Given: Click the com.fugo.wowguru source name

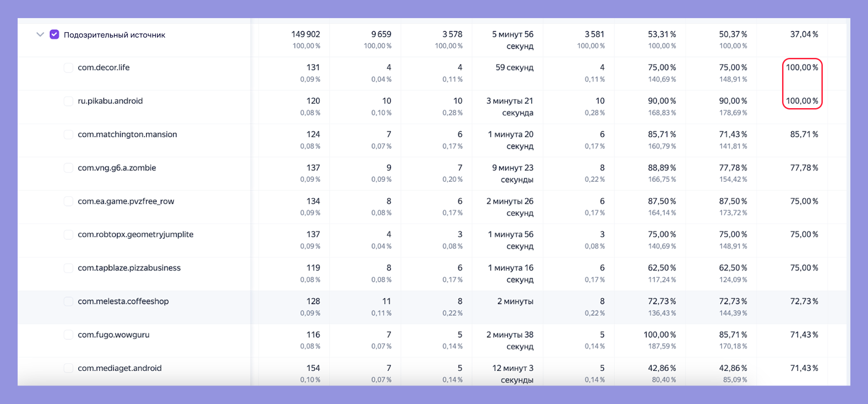Looking at the screenshot, I should [113, 335].
